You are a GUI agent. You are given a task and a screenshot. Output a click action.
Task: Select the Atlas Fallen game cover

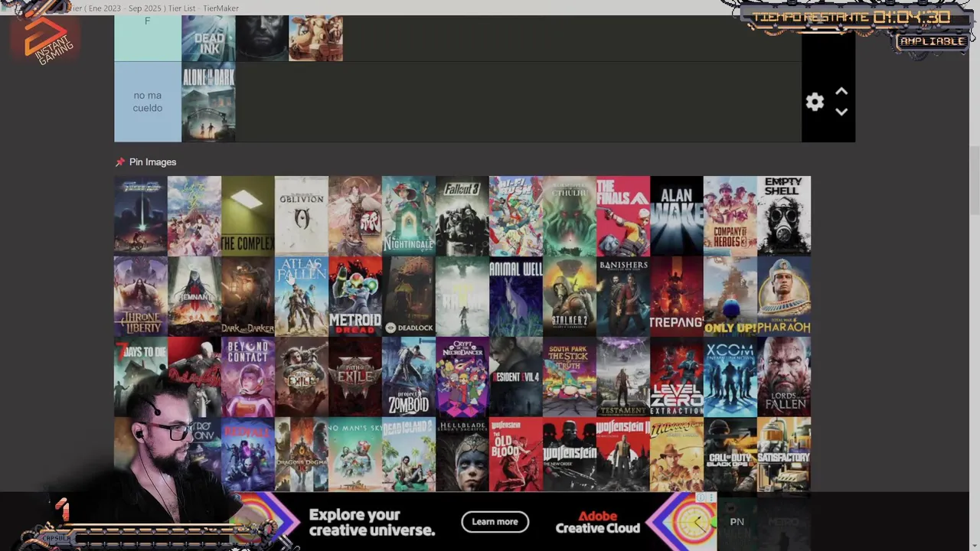pyautogui.click(x=302, y=296)
